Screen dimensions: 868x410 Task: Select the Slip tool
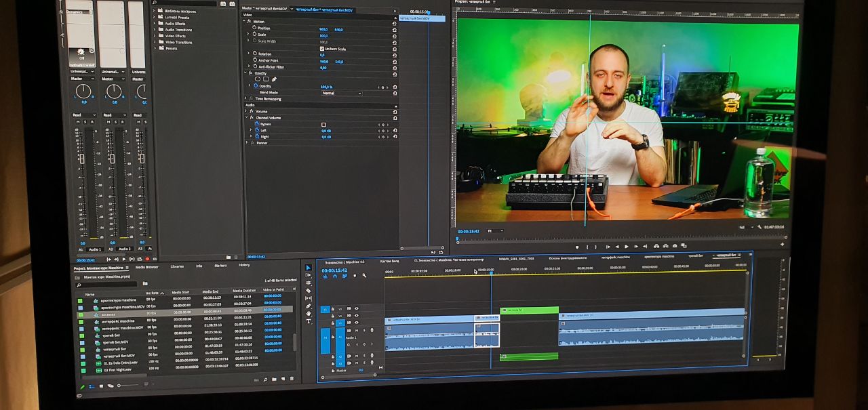pos(308,299)
